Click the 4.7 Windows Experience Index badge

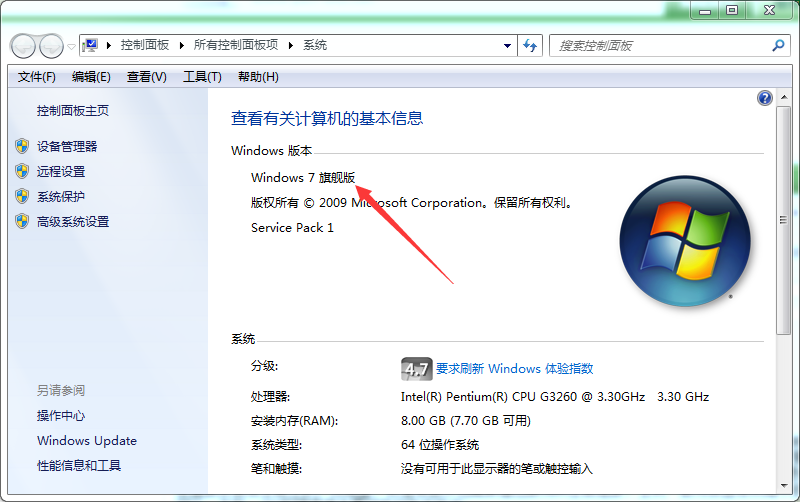415,369
